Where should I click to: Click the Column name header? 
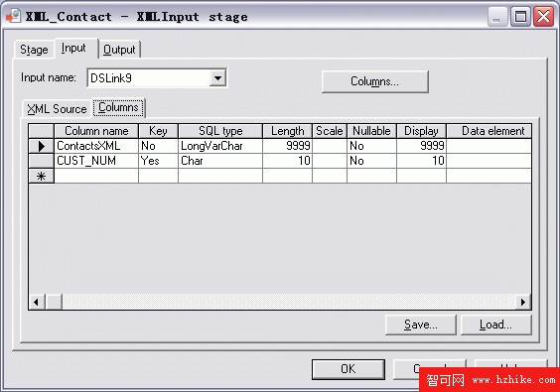96,131
